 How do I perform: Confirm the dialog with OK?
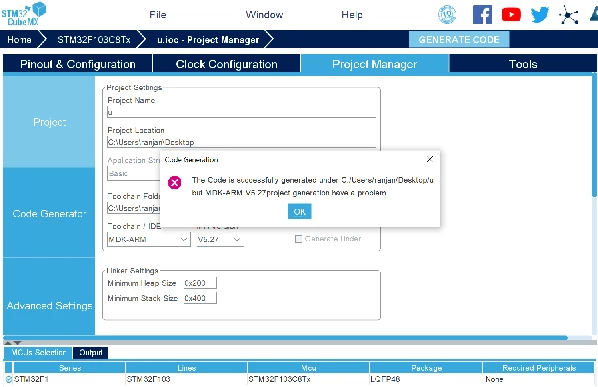point(299,211)
